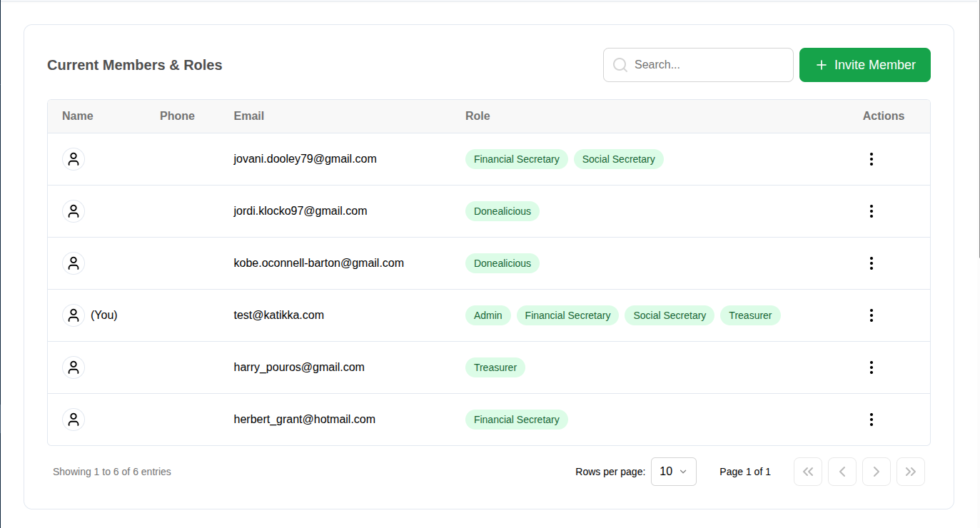Click the Donealicious badge for jordi.klocko97

(502, 211)
